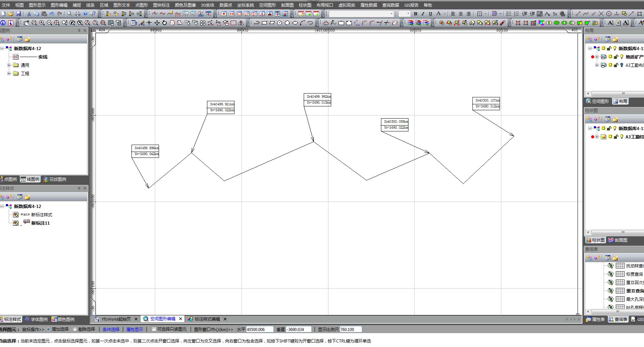Collapse 新数据库4-12 in the 图例 panel
The width and height of the screenshot is (644, 347).
point(2,48)
